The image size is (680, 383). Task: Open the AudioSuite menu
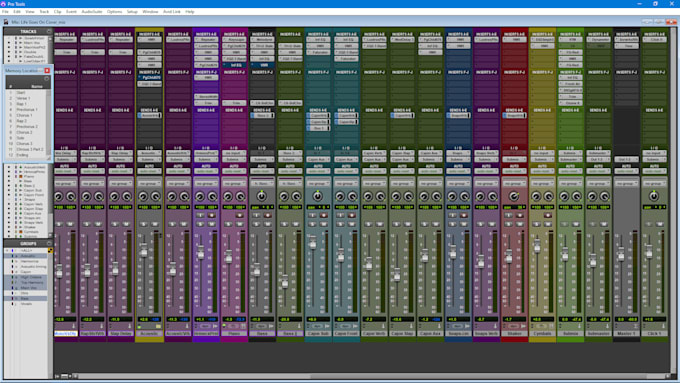tap(92, 12)
